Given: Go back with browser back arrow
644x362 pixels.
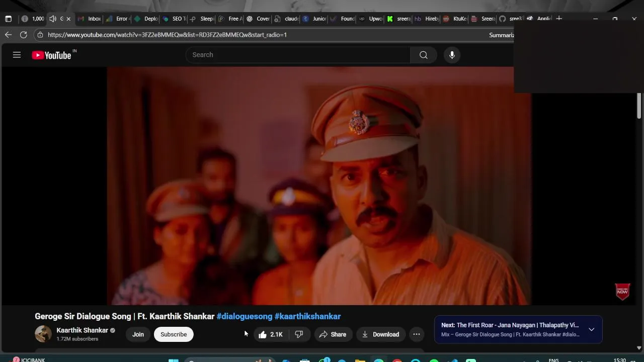Looking at the screenshot, I should click(x=8, y=35).
